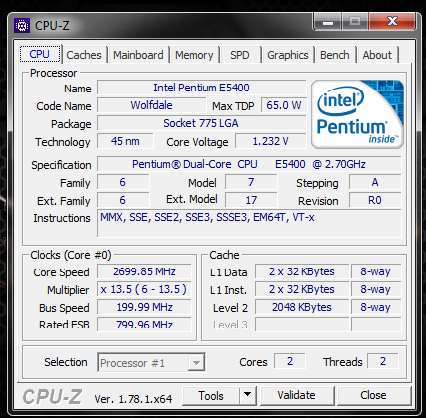Click the version text 'Ver. 1.78.1.x64'
Screen dimensions: 426x418
tap(133, 399)
